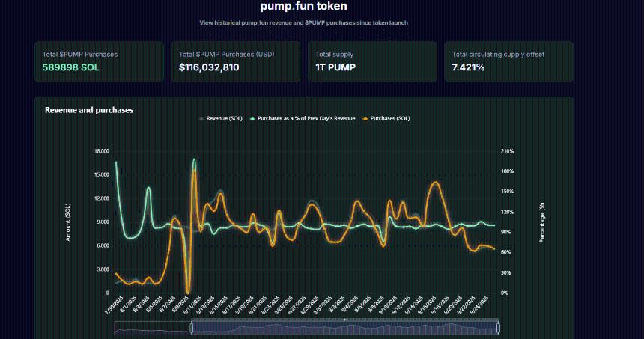
Task: Click the Total $PUMP Purchases card
Action: coord(99,61)
